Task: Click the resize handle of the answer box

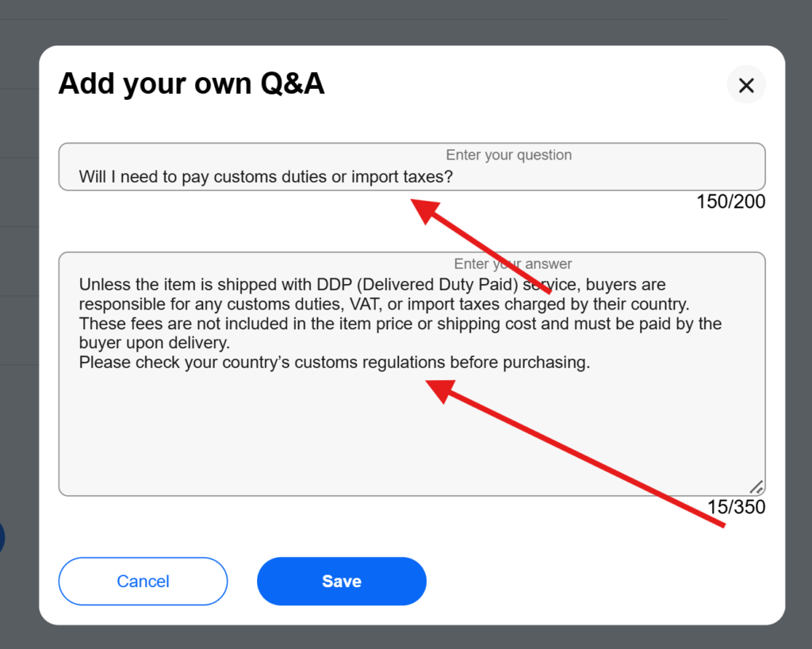Action: [x=756, y=487]
